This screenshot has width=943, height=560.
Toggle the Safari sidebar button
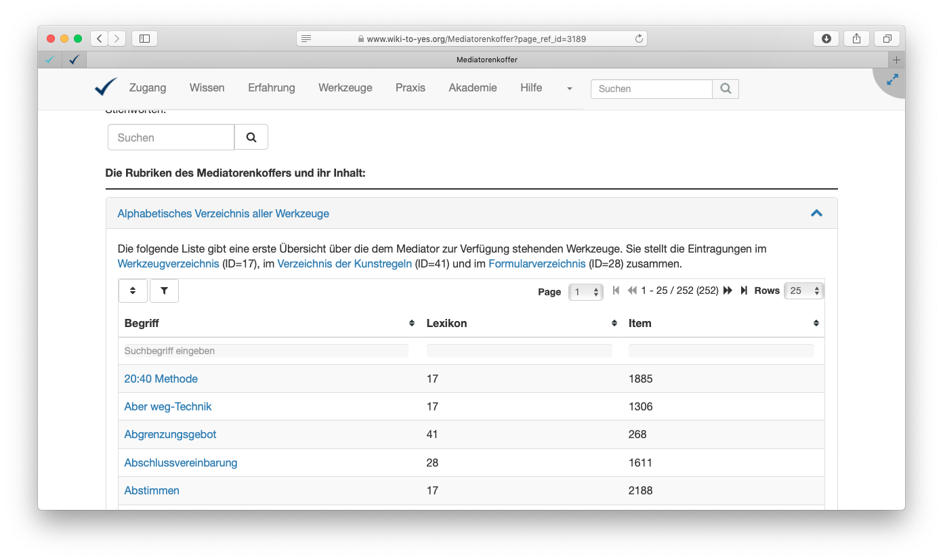[x=144, y=39]
